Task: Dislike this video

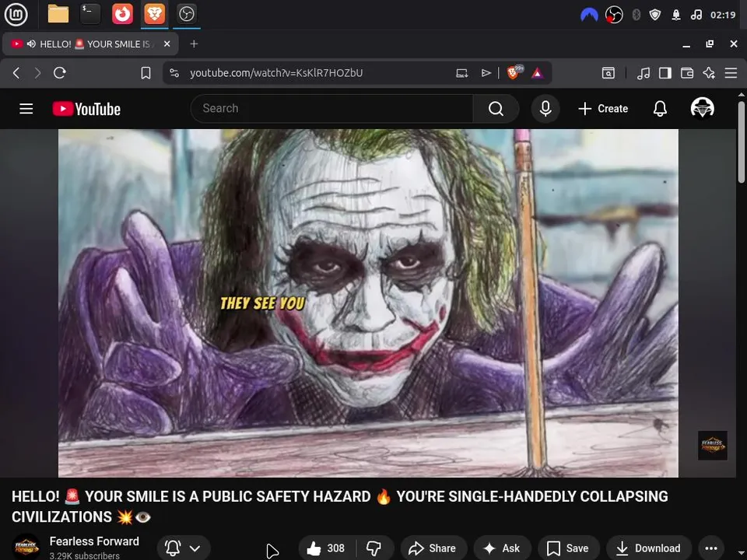Action: pos(374,548)
